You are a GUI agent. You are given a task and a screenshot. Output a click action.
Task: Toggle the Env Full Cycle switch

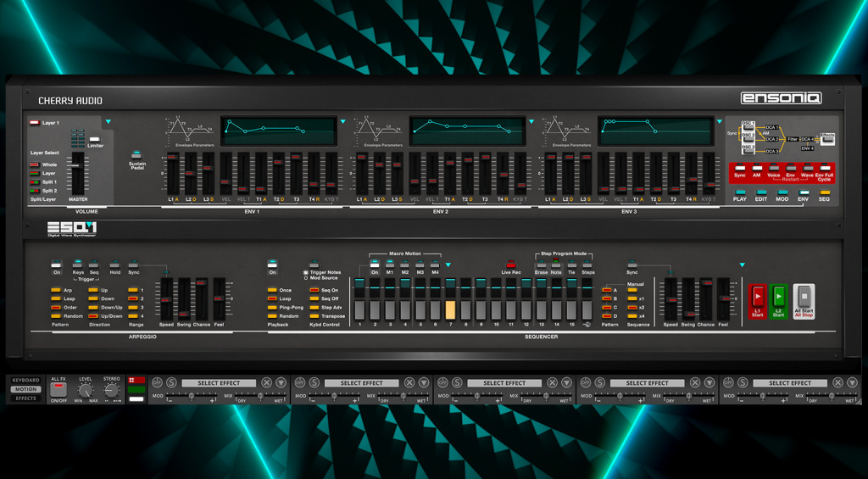826,167
